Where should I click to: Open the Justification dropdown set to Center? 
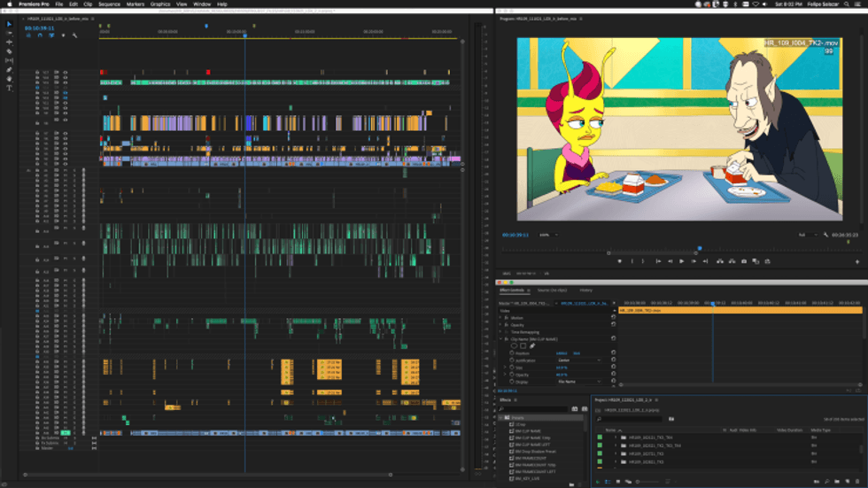pyautogui.click(x=579, y=360)
